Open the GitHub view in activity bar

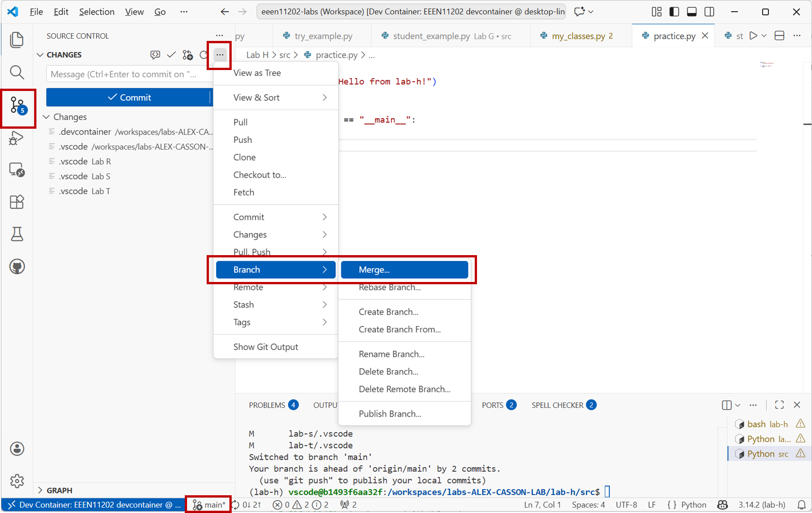(x=17, y=267)
